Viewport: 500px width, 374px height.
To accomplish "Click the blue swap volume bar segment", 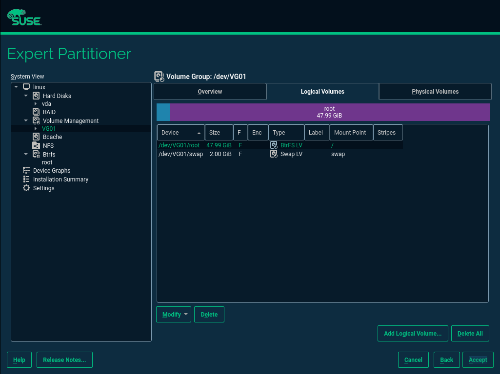I will [163, 112].
